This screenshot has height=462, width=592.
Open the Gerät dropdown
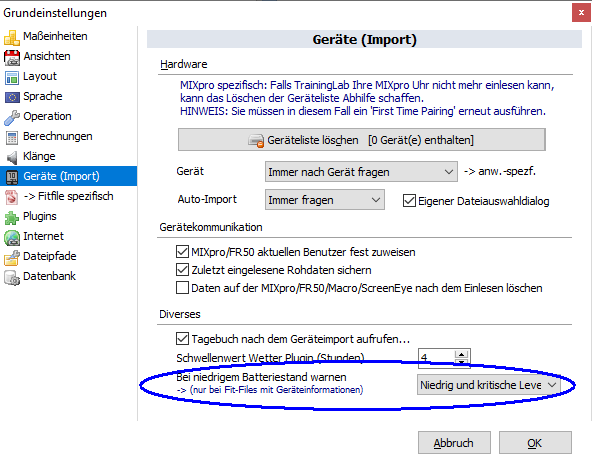tap(361, 172)
